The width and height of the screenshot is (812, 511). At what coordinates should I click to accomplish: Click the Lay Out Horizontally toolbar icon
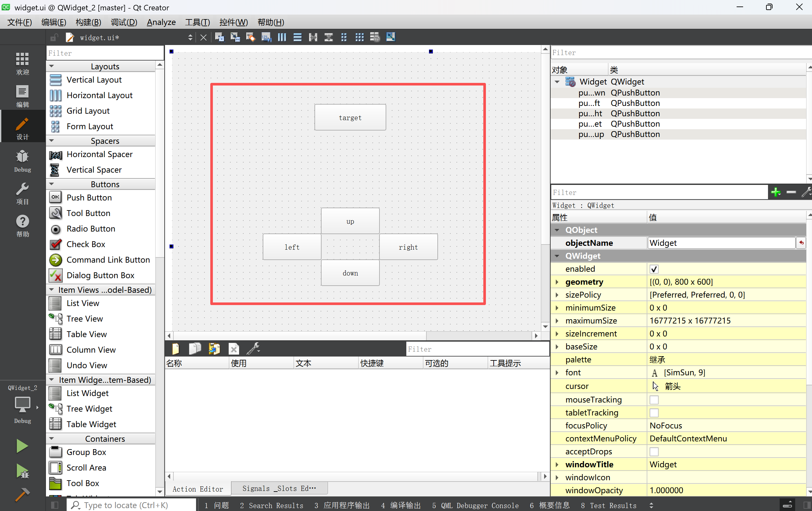click(281, 37)
